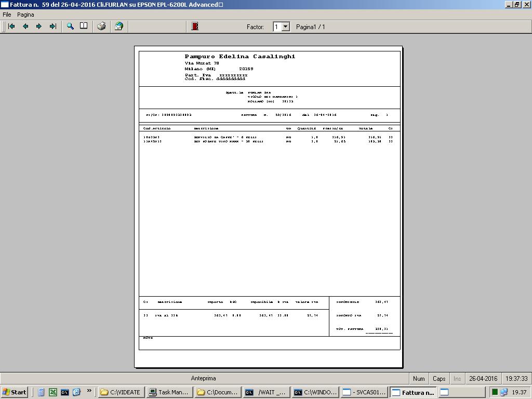Click Start button on taskbar
The image size is (532, 399).
pyautogui.click(x=15, y=392)
